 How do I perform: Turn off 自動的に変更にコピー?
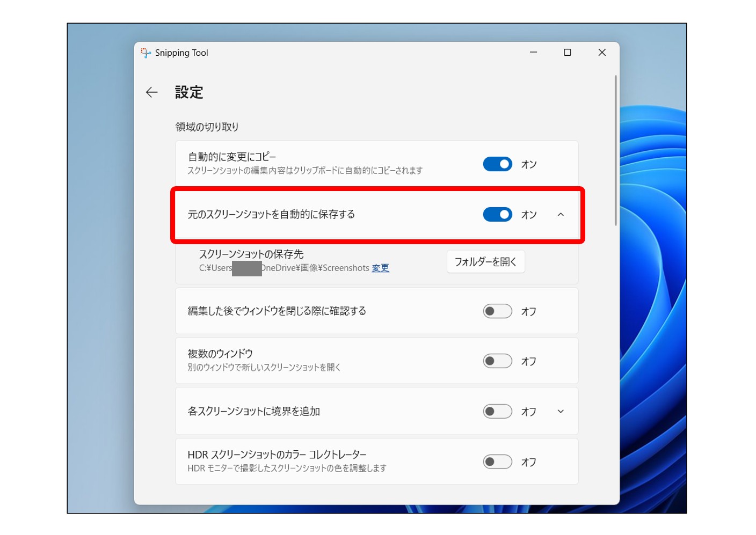[x=497, y=164]
